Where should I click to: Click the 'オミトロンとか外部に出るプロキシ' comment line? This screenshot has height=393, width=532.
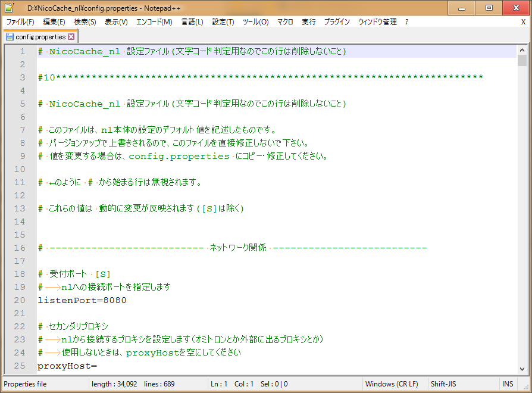pyautogui.click(x=180, y=339)
